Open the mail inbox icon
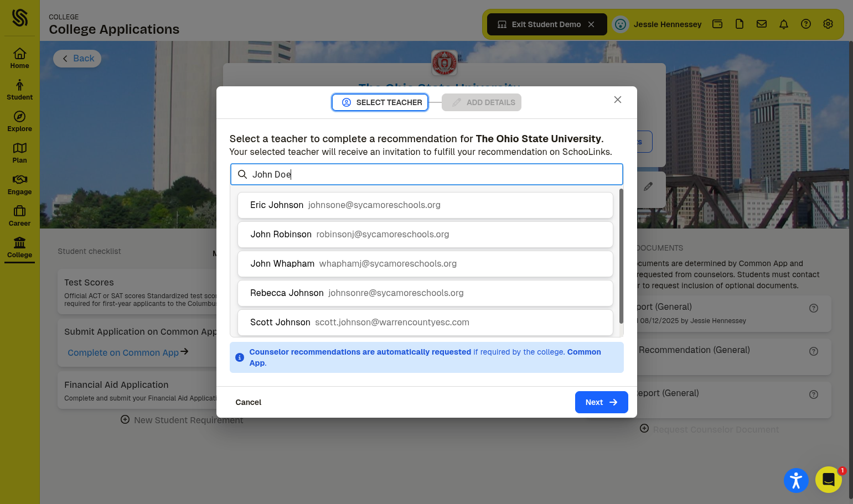Image resolution: width=853 pixels, height=504 pixels. [762, 24]
